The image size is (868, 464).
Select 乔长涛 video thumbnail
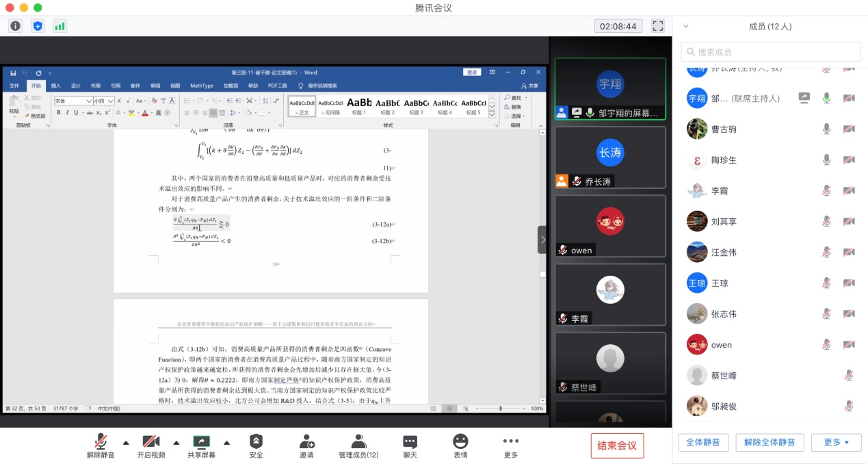[610, 157]
